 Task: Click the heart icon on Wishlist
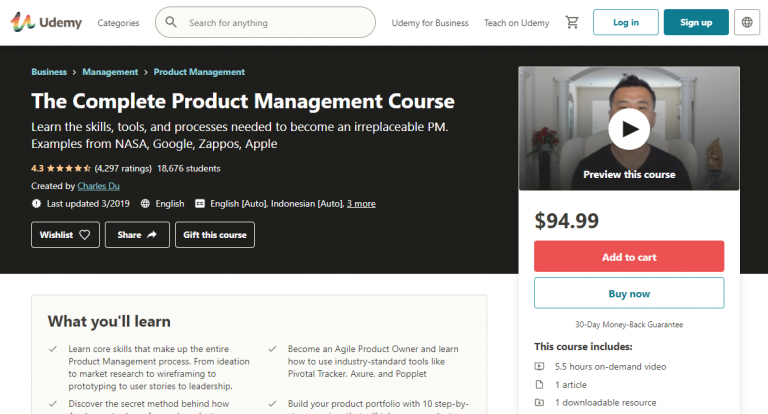click(84, 235)
